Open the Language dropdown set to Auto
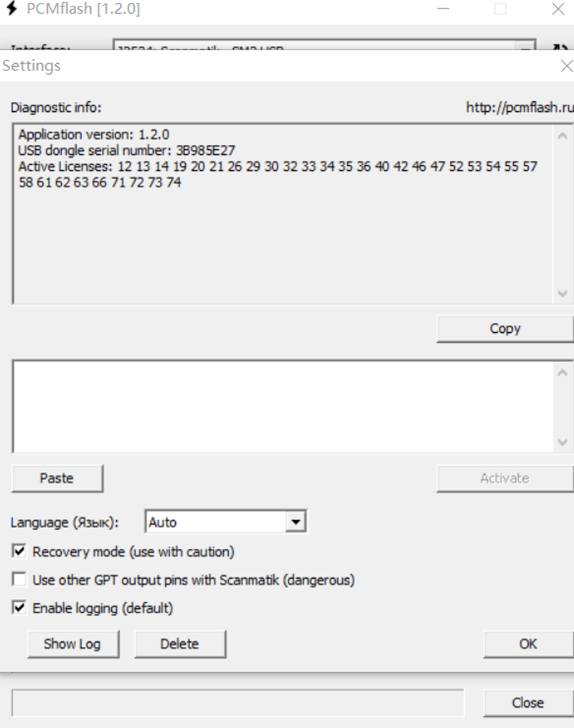This screenshot has height=728, width=574. pyautogui.click(x=226, y=522)
